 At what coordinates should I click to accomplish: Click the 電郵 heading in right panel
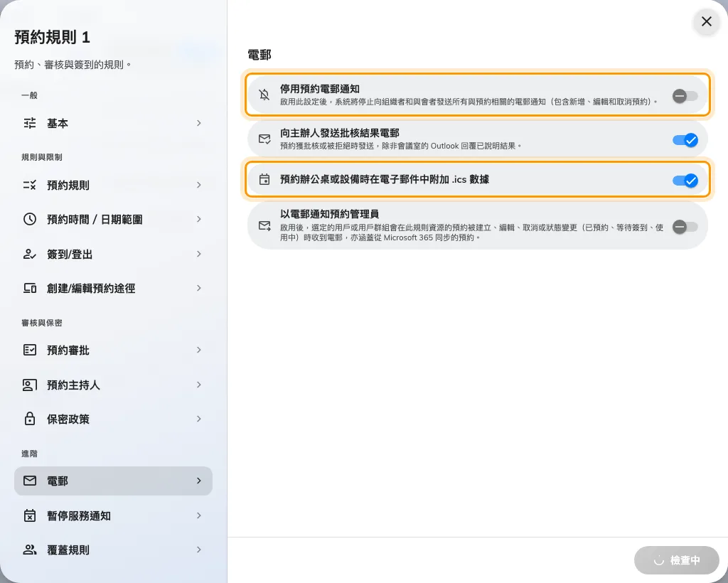click(259, 55)
